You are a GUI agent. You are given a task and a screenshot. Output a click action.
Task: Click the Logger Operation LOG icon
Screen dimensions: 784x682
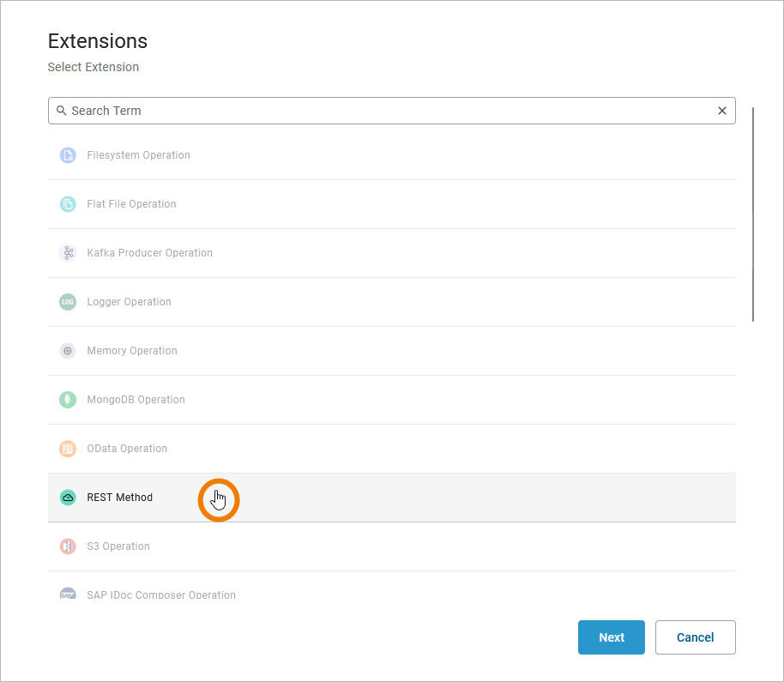[68, 302]
